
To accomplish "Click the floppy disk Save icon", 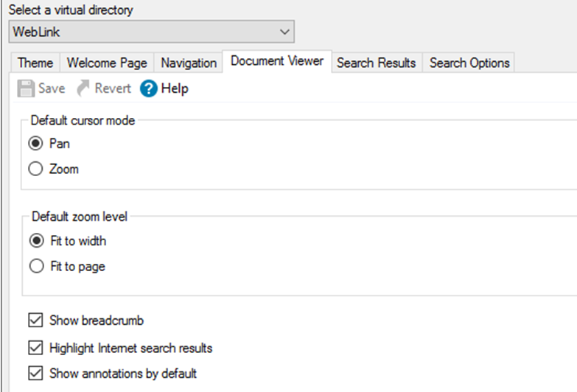I will pyautogui.click(x=26, y=88).
